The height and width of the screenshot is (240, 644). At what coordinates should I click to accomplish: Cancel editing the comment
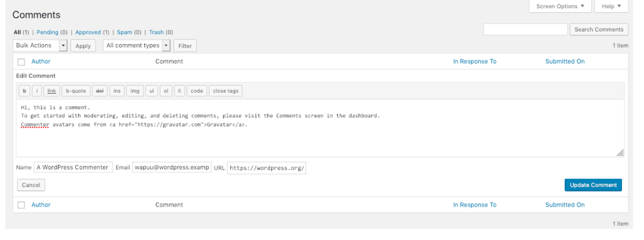point(31,185)
